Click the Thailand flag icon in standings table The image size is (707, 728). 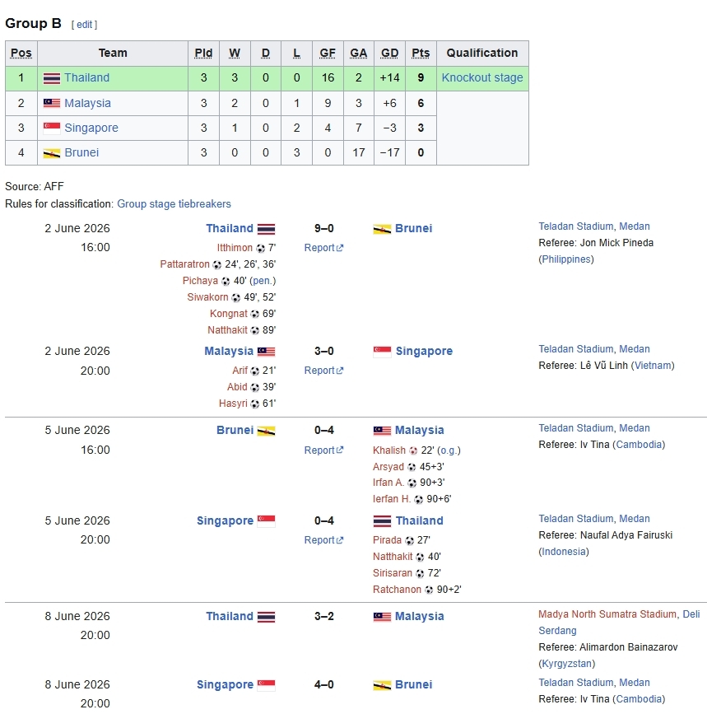pos(52,78)
